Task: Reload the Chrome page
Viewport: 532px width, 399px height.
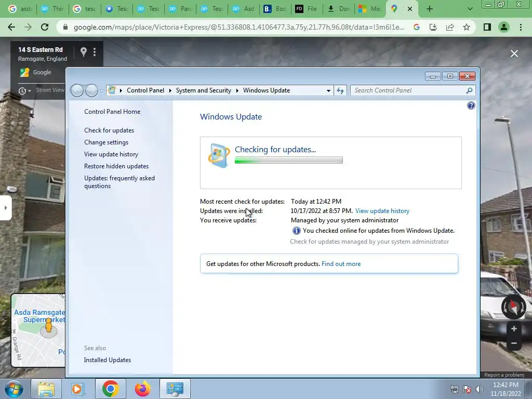Action: point(45,27)
